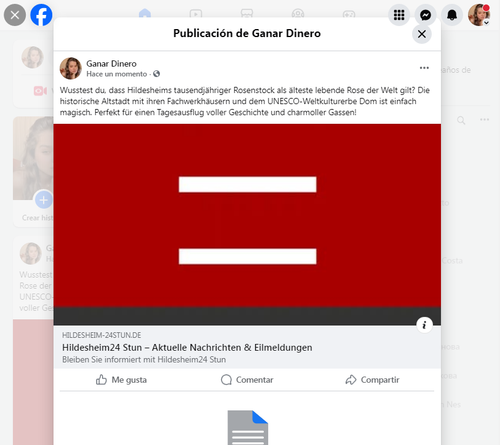Open the Marketplace tab
Image resolution: width=500 pixels, height=445 pixels.
(247, 14)
